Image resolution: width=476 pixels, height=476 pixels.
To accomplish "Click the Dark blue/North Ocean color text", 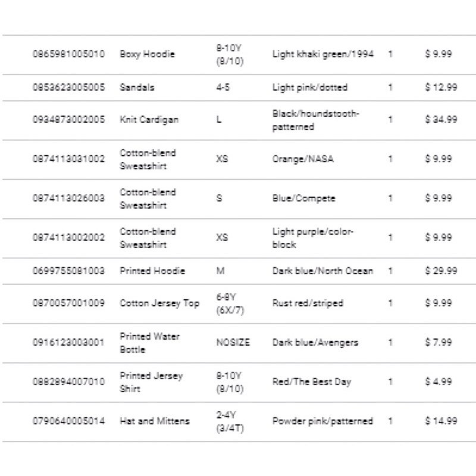I will click(322, 271).
